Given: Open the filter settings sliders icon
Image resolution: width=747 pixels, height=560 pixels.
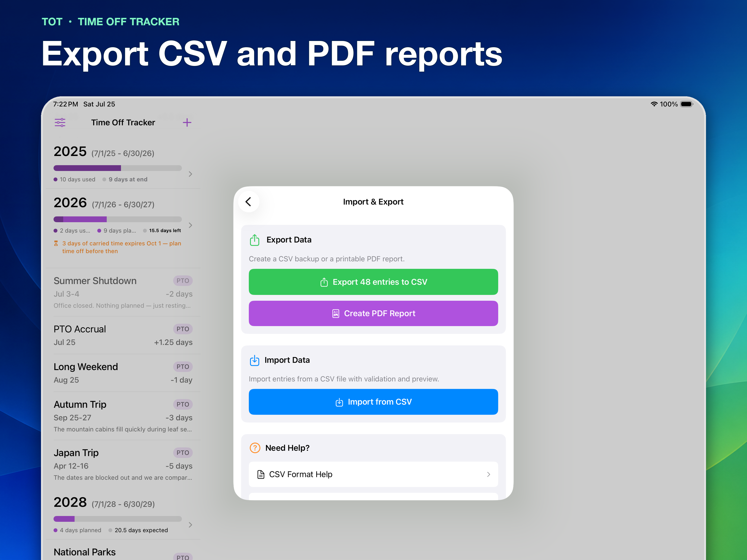Looking at the screenshot, I should pyautogui.click(x=60, y=123).
